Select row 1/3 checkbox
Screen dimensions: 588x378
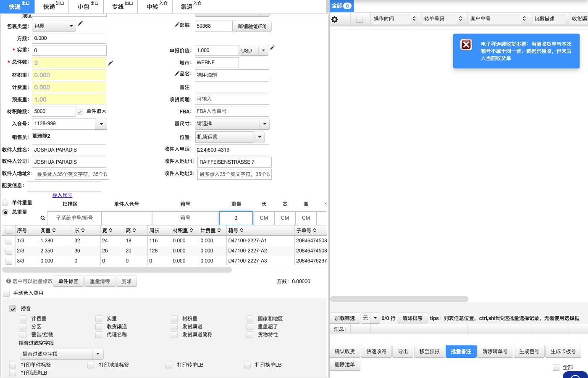coord(8,241)
